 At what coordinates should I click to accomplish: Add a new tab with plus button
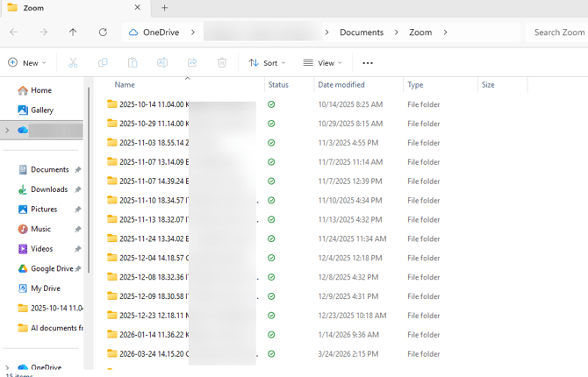point(164,8)
